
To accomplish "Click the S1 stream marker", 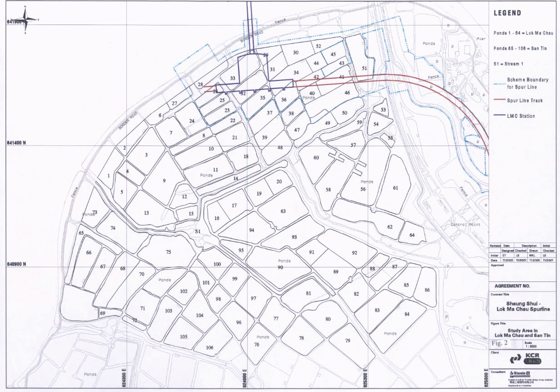I will pos(198,231).
